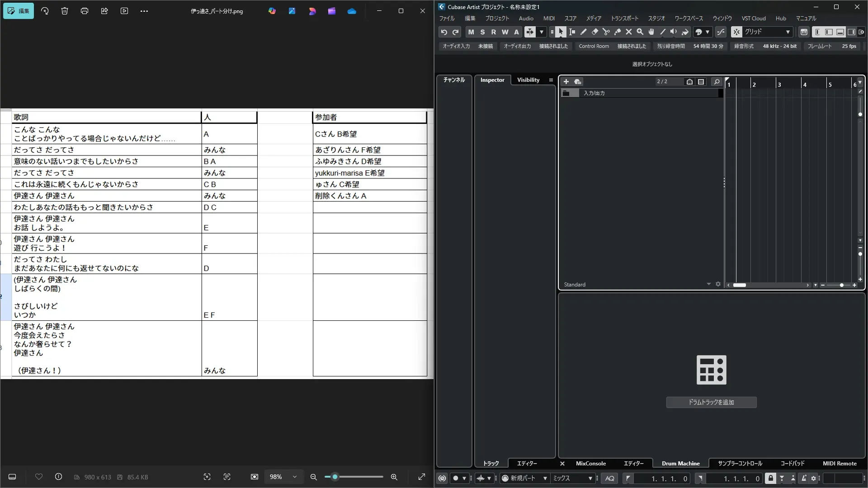Switch to the Visibility tab
Viewport: 868px width, 488px height.
click(528, 80)
